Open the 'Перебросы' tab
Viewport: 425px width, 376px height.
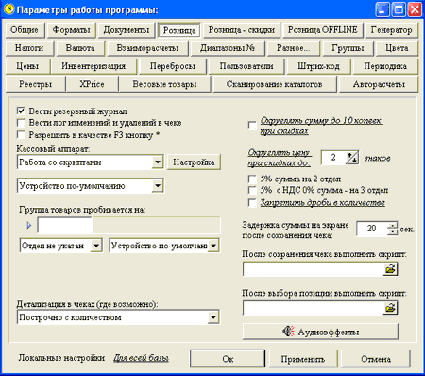tap(173, 66)
